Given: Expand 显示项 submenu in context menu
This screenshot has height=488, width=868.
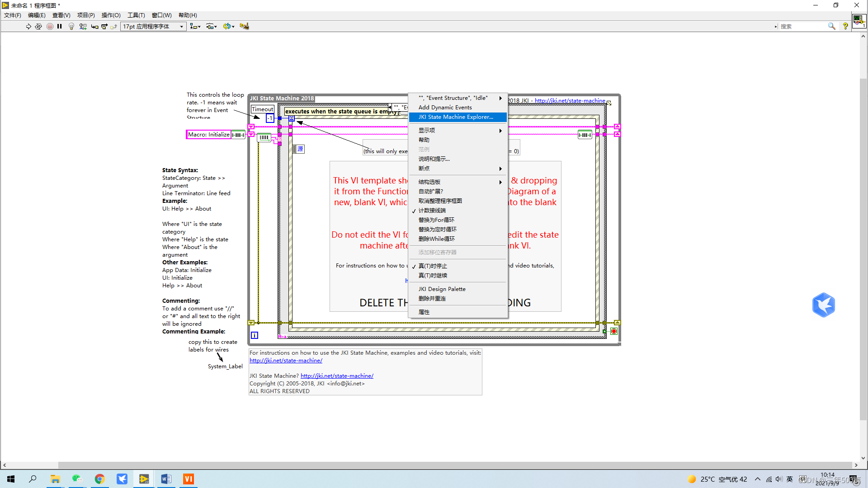Looking at the screenshot, I should 458,130.
